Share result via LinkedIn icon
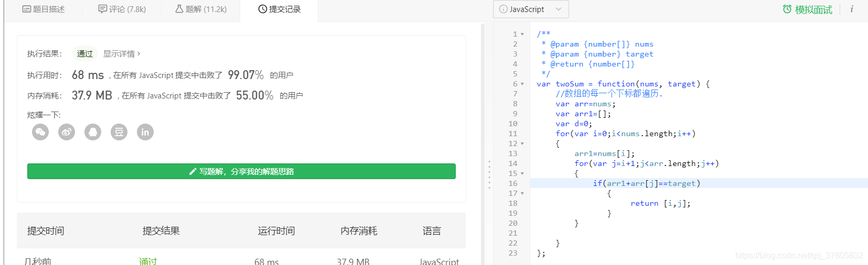Image resolution: width=868 pixels, height=265 pixels. 145,132
